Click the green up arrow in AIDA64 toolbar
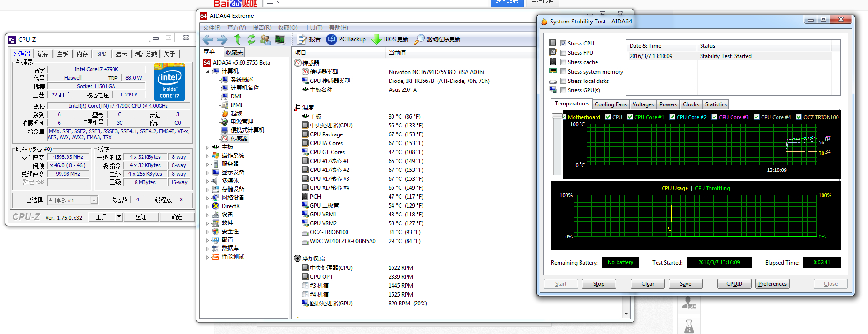The image size is (868, 334). click(x=237, y=39)
